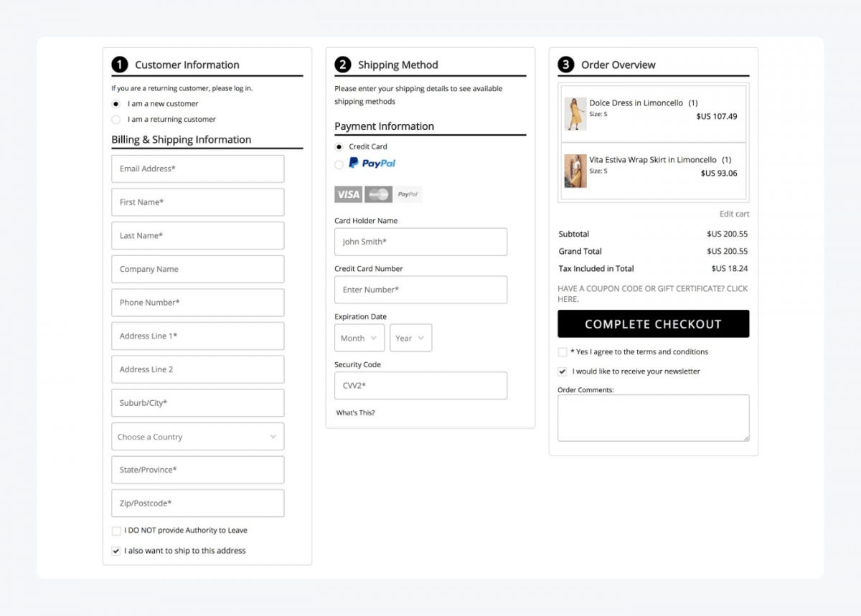Focus the CVV2 security code field
The width and height of the screenshot is (861, 616).
[421, 386]
